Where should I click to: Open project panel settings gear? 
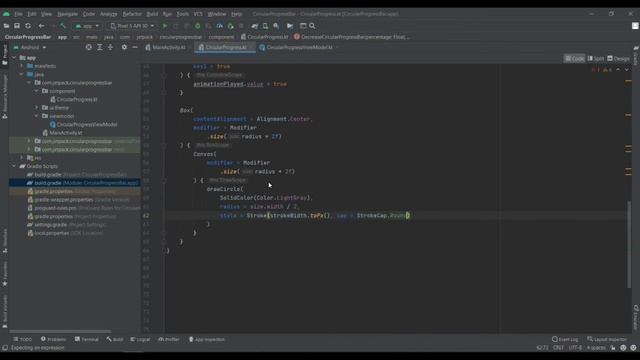click(x=124, y=47)
